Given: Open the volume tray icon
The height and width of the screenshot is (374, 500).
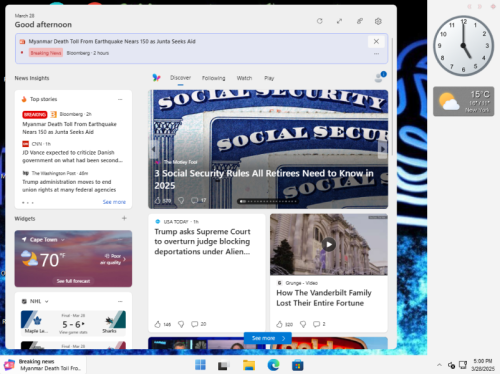Looking at the screenshot, I should click(x=451, y=365).
